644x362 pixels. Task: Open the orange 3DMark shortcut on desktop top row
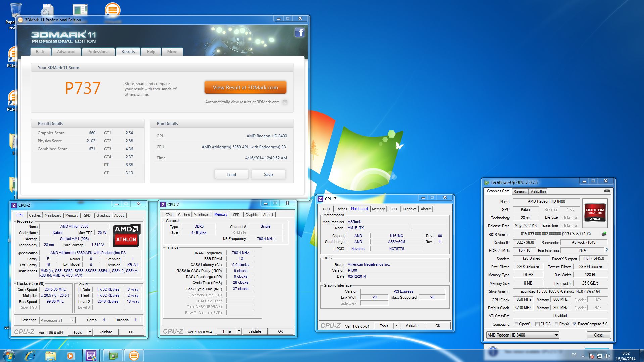pos(112,11)
